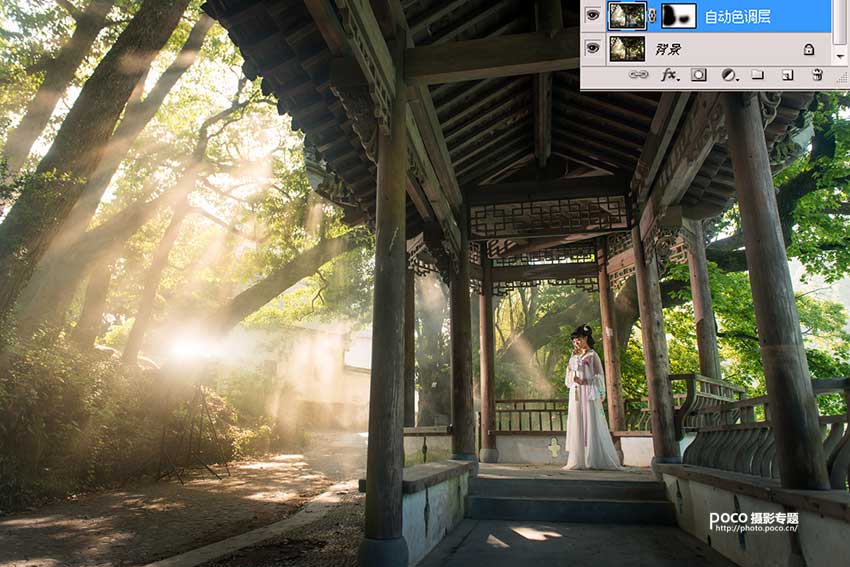Delete the layer with the trash icon
The width and height of the screenshot is (850, 567).
pyautogui.click(x=817, y=75)
